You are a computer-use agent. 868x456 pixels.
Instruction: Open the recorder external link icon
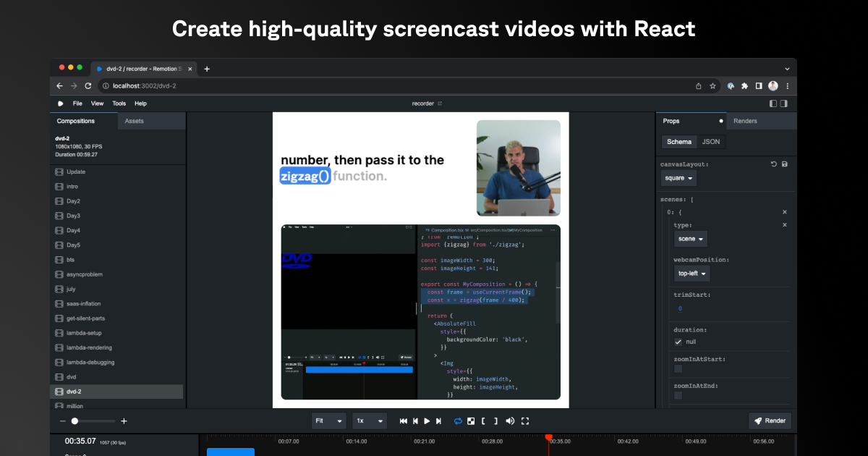coord(439,104)
